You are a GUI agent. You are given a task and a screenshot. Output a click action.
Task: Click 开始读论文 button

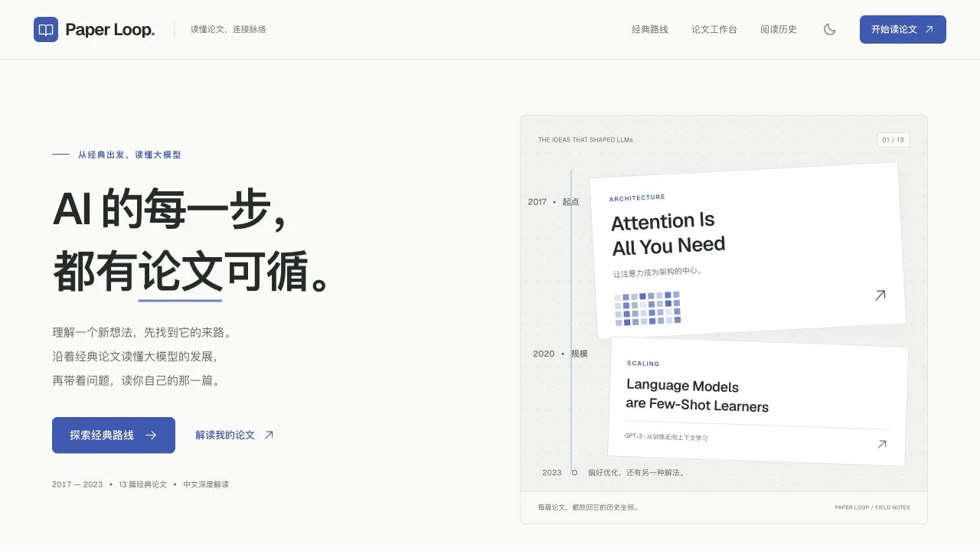pos(903,29)
